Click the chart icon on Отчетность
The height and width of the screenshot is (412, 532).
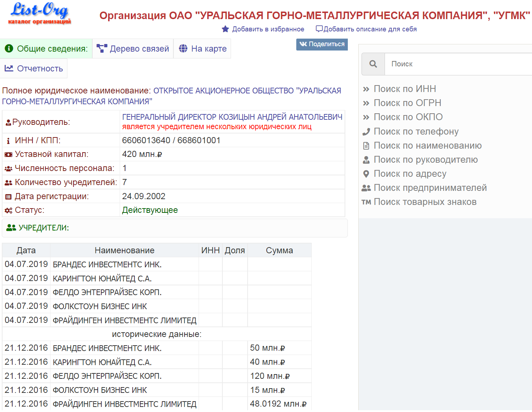coord(9,68)
